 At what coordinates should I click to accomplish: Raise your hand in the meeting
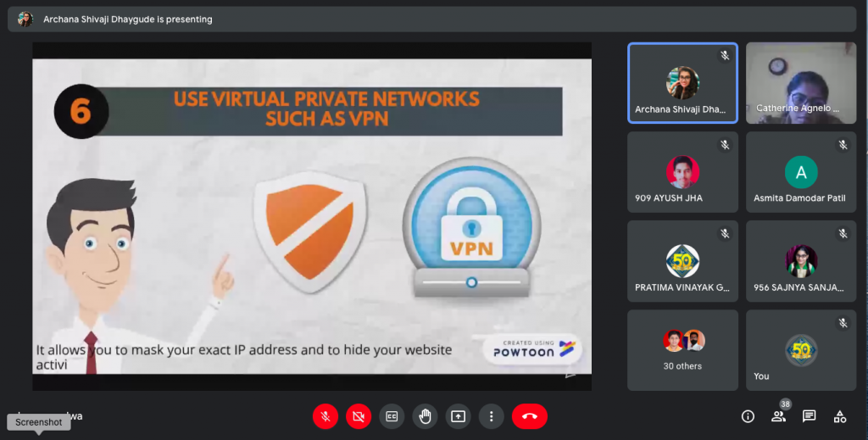(425, 416)
